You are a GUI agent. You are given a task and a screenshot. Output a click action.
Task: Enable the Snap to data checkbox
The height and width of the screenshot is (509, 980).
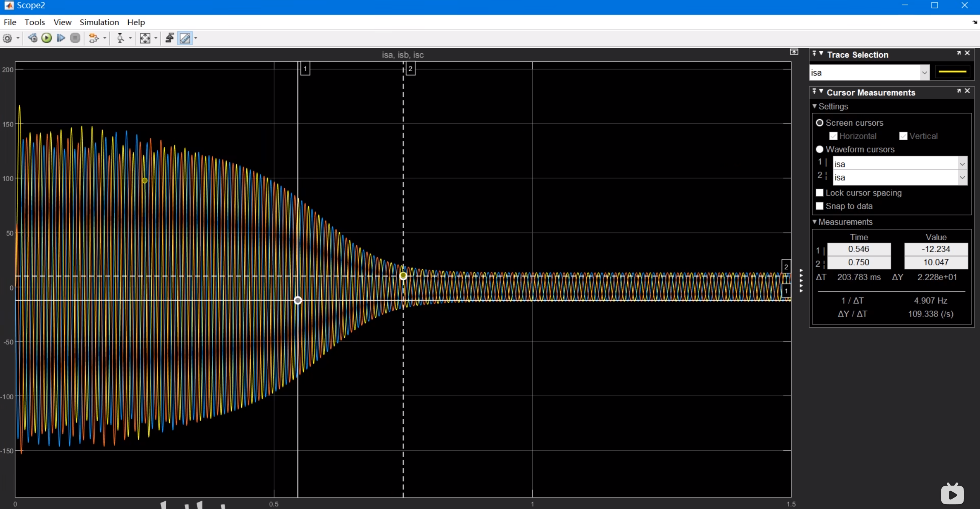coord(820,206)
